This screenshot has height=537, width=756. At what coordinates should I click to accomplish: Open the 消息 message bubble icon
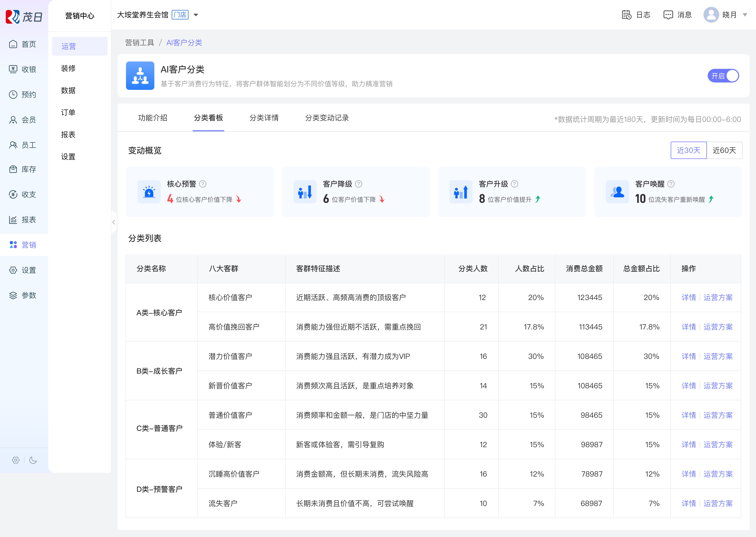668,15
